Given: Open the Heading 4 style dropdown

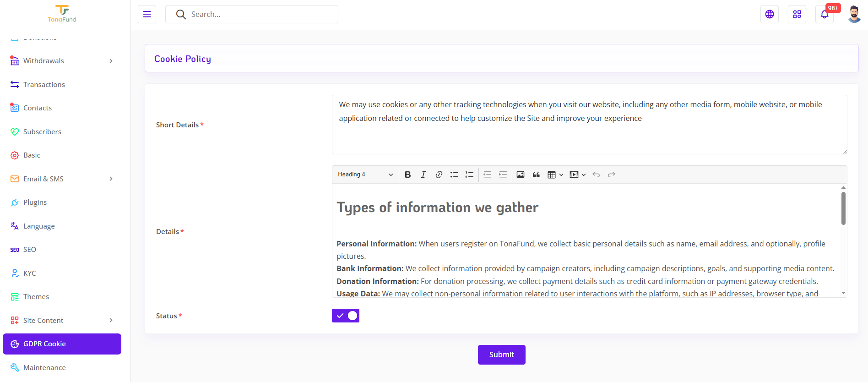Looking at the screenshot, I should [365, 175].
